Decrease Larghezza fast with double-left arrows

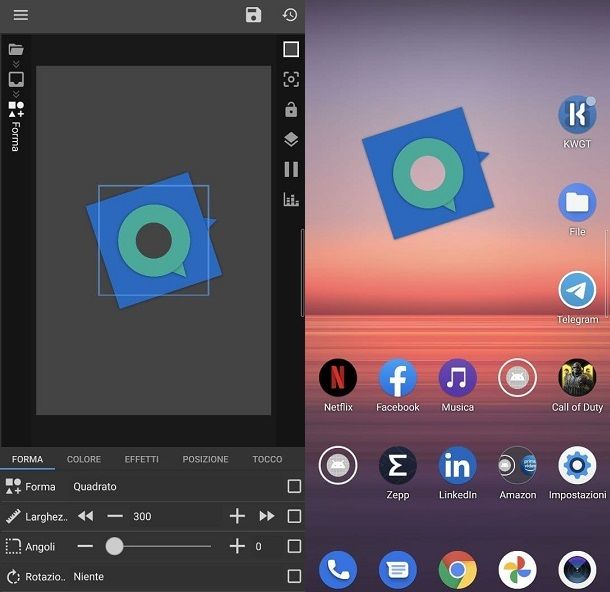point(86,516)
